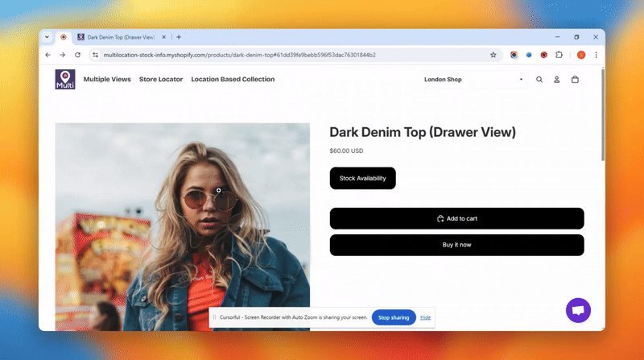Click the browser address bar URL
644x360 pixels.
[239, 55]
